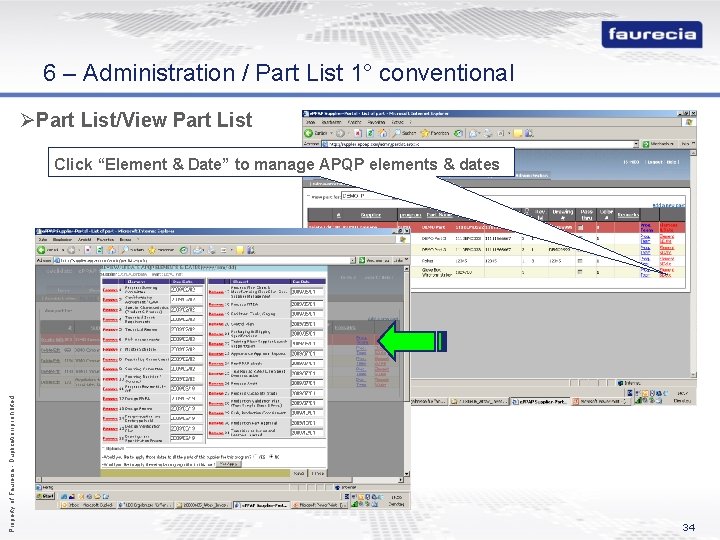Click front window address bar field
Screen dimensions: 720x540
click(x=202, y=260)
